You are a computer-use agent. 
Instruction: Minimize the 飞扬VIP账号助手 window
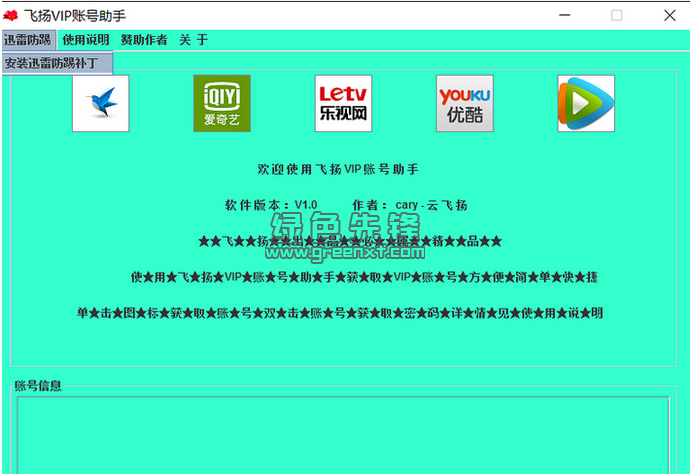pyautogui.click(x=565, y=15)
